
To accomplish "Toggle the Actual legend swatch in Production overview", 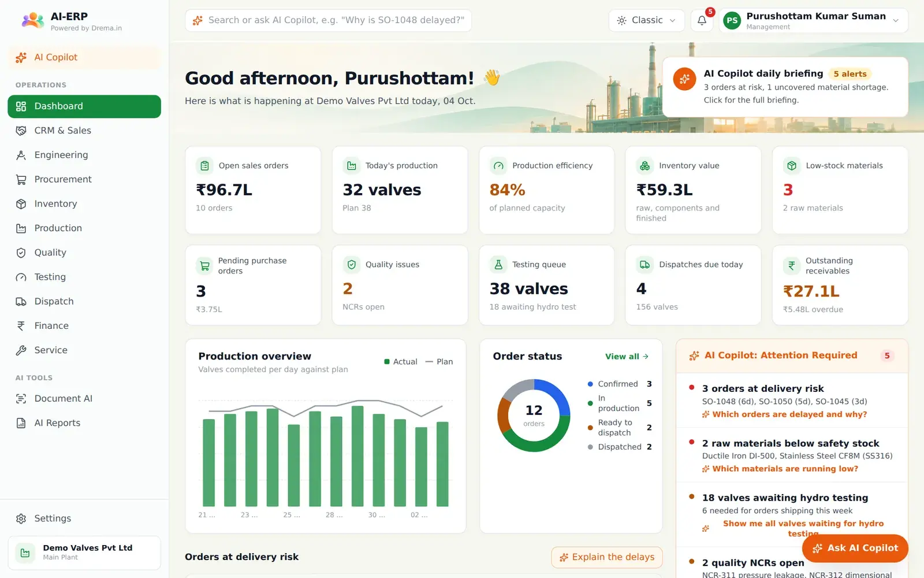I will pos(387,362).
